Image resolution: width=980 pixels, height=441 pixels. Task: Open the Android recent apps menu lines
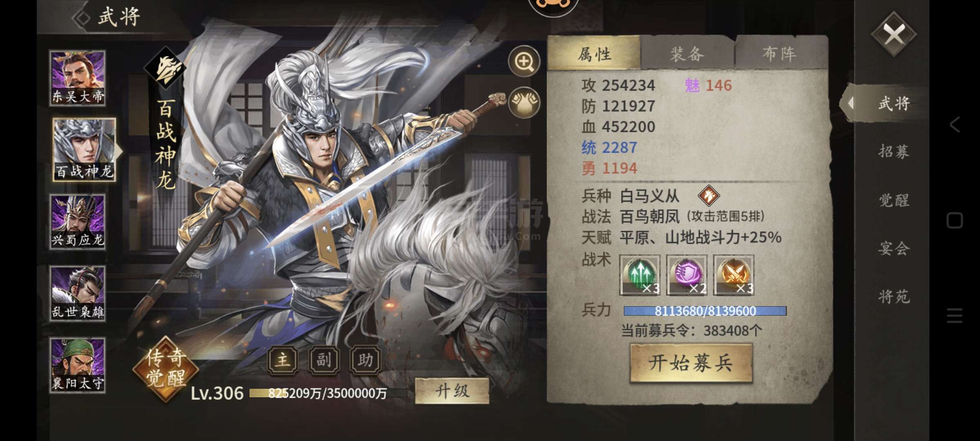[955, 316]
